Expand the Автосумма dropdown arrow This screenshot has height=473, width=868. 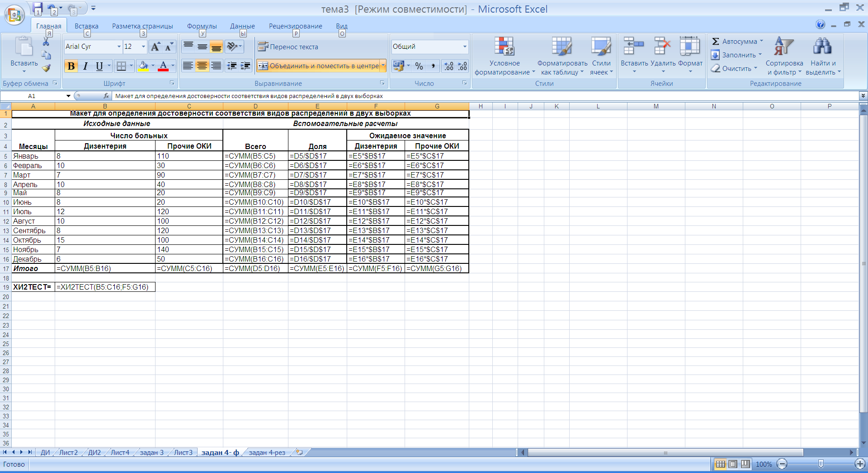tap(761, 42)
